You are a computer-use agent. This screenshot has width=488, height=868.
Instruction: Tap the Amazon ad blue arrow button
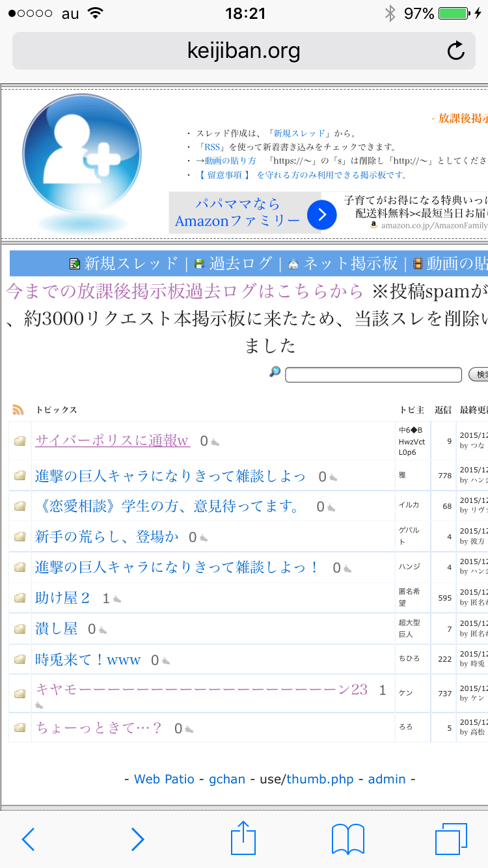click(321, 215)
